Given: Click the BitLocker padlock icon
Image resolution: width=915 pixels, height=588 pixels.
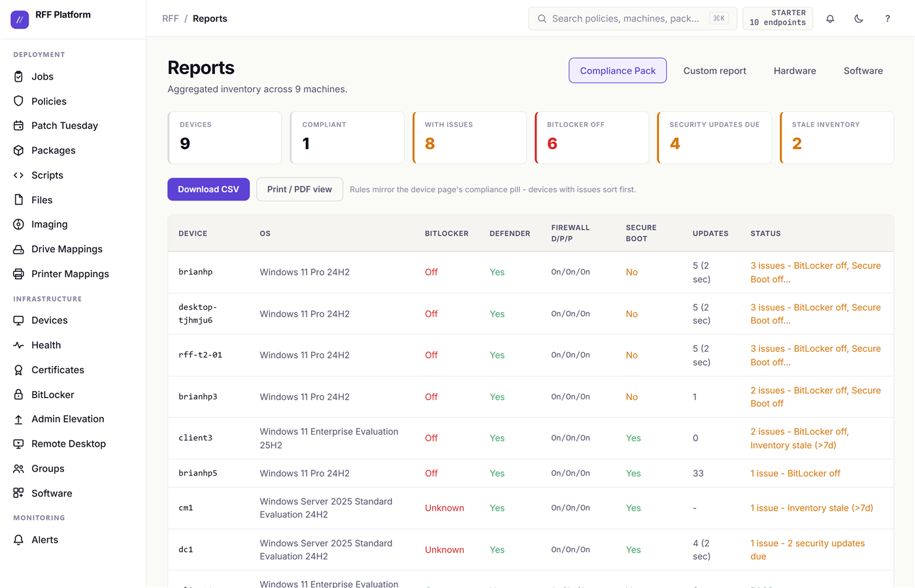Looking at the screenshot, I should (x=18, y=395).
